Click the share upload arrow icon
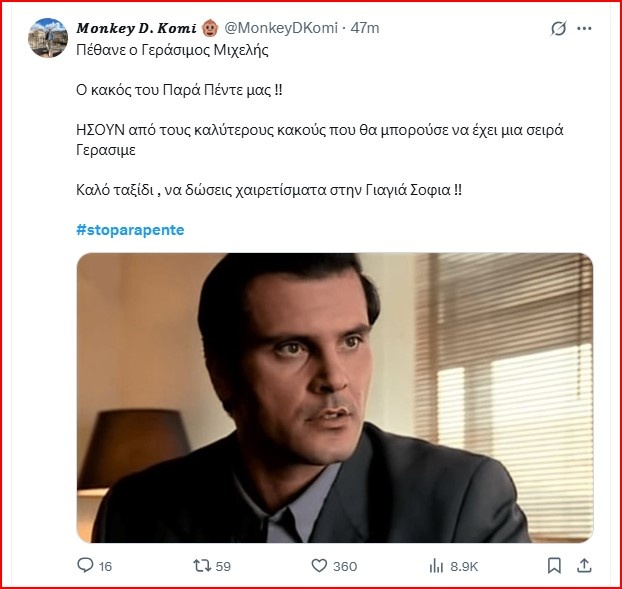 585,566
